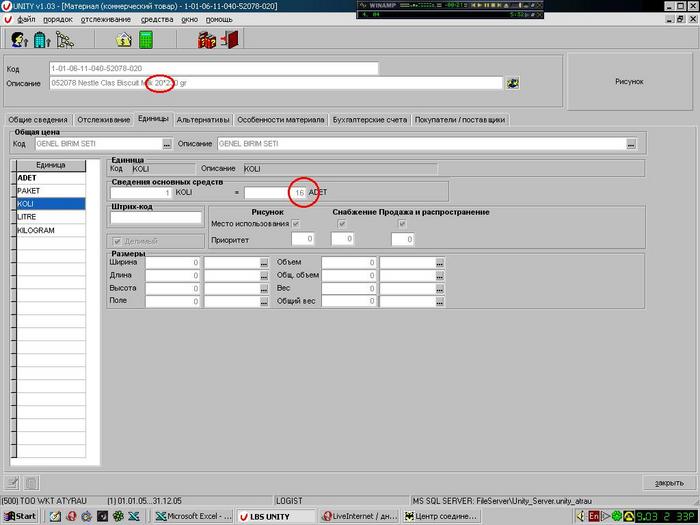The image size is (700, 525).
Task: Switch to the Альтернативы tab
Action: coord(203,120)
